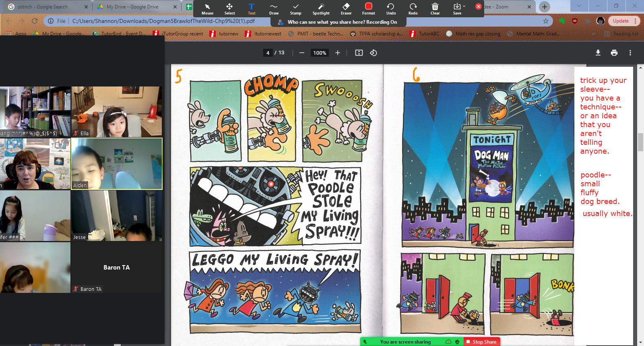Open the uBlock extension icon
Screen dimensions: 644x346
tap(575, 21)
